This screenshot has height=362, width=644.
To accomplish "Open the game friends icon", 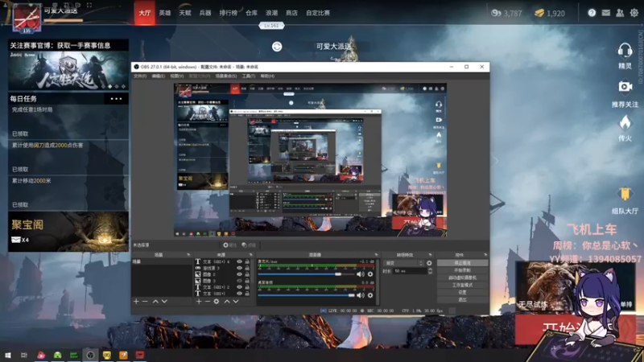I will pos(620,13).
